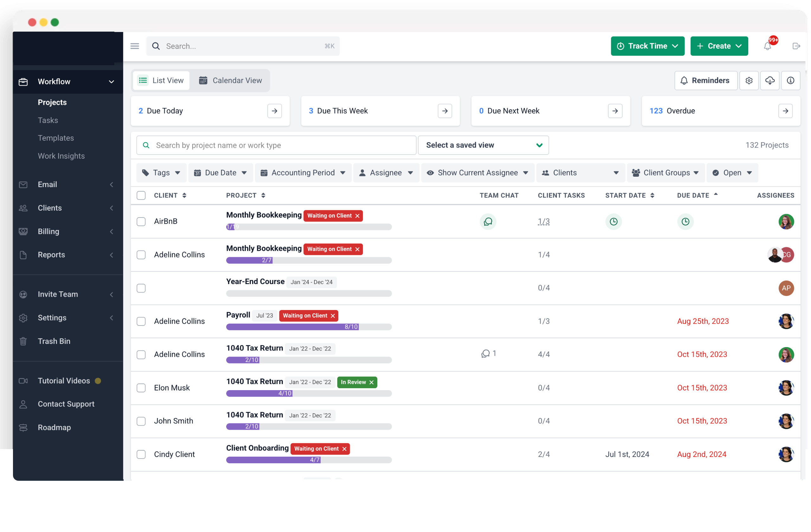The height and width of the screenshot is (532, 811).
Task: Click the logout icon in top right corner
Action: pyautogui.click(x=796, y=46)
